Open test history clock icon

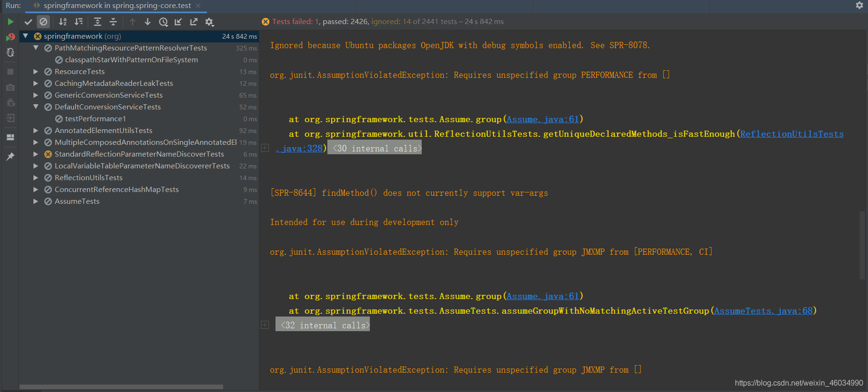click(x=163, y=22)
